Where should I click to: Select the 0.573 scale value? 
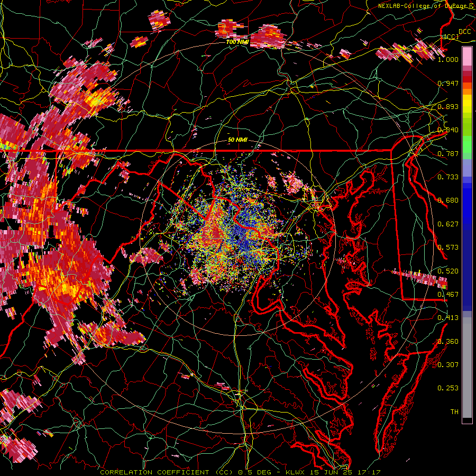pyautogui.click(x=448, y=248)
